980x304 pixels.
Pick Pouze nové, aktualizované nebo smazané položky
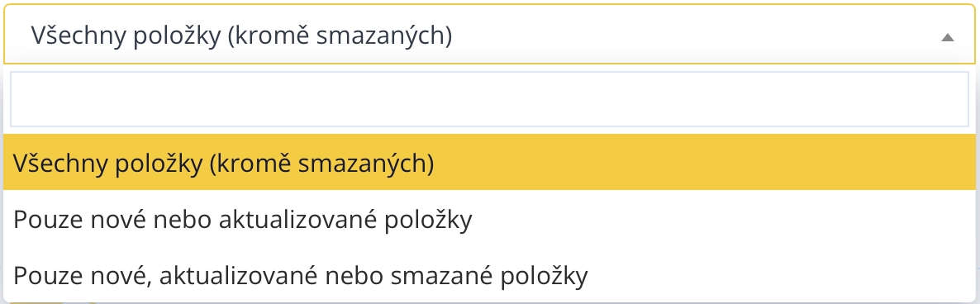tap(489, 274)
